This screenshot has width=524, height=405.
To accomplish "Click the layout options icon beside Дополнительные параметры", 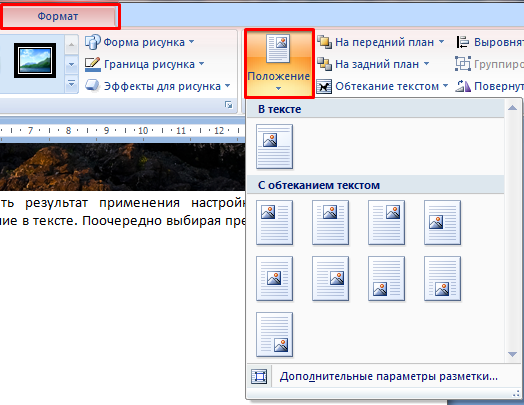I will point(259,377).
